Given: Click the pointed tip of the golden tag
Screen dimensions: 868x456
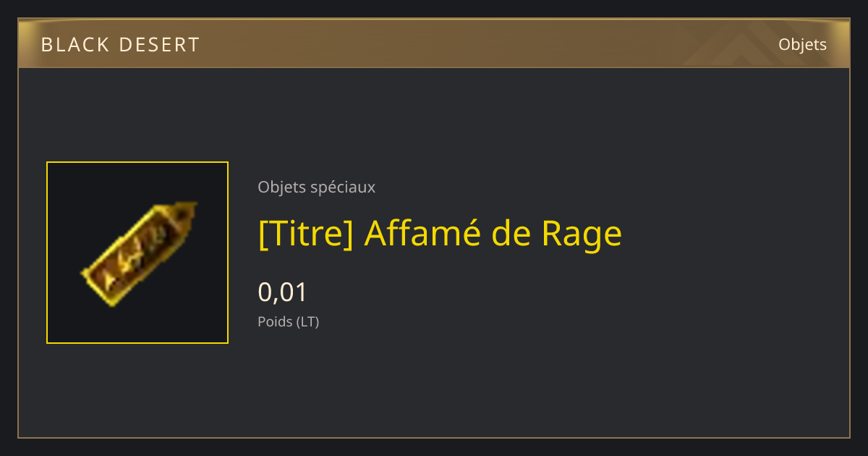Looking at the screenshot, I should [188, 210].
